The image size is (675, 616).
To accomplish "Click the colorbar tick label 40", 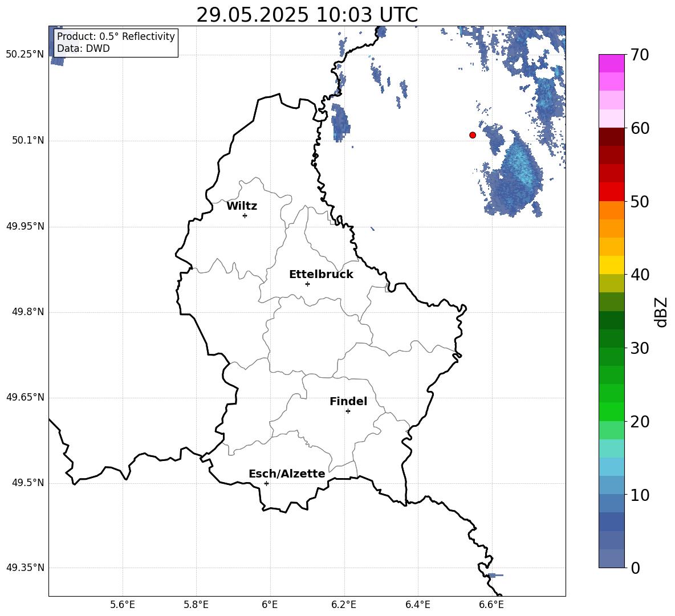I will pos(640,275).
